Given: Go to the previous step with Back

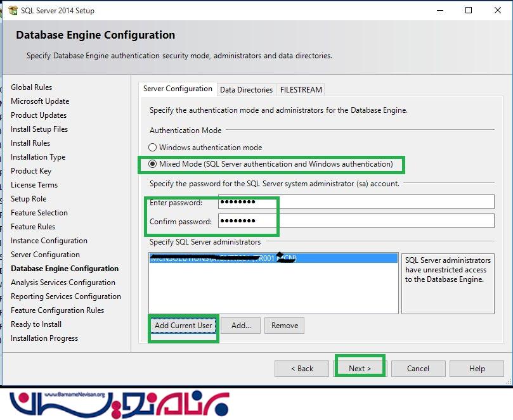Looking at the screenshot, I should (302, 369).
